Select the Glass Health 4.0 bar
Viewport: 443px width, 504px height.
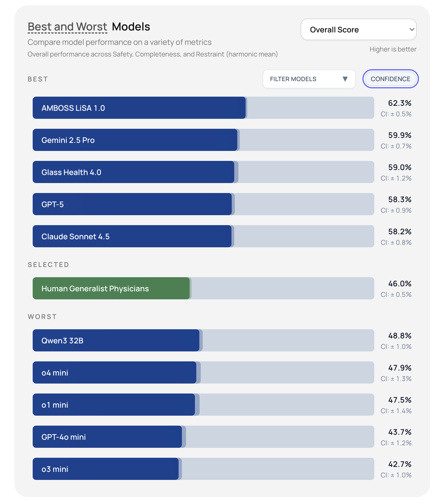point(133,172)
